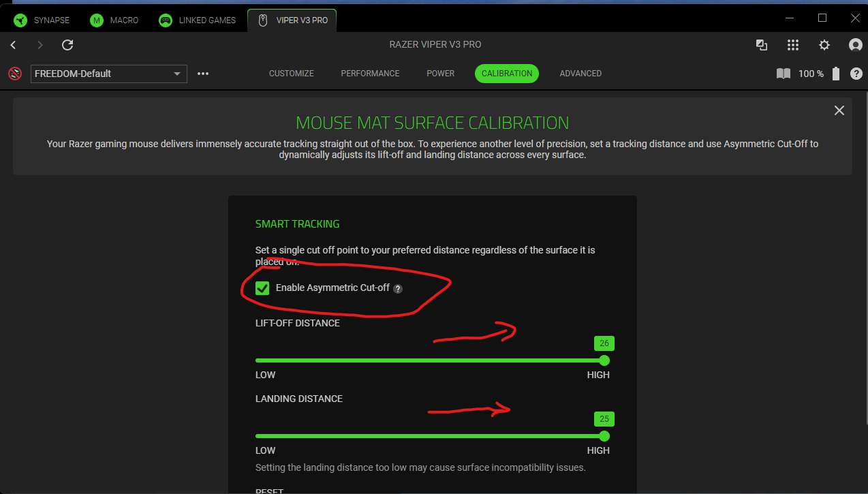Screen dimensions: 868x494
Task: Open the Synapse tab
Action: 42,20
